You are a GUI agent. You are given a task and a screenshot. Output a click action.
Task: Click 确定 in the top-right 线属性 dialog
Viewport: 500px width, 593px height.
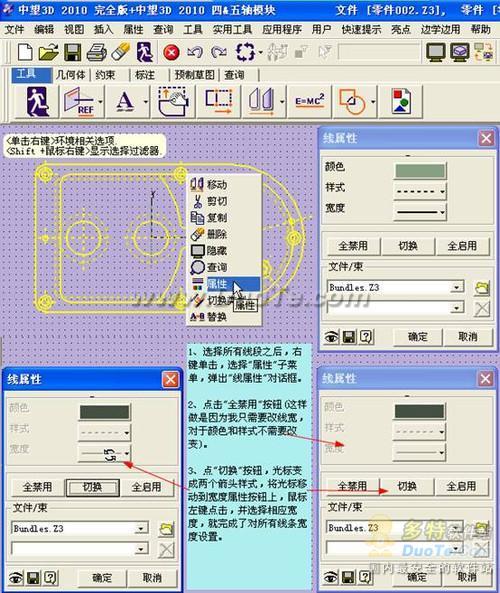pyautogui.click(x=418, y=337)
